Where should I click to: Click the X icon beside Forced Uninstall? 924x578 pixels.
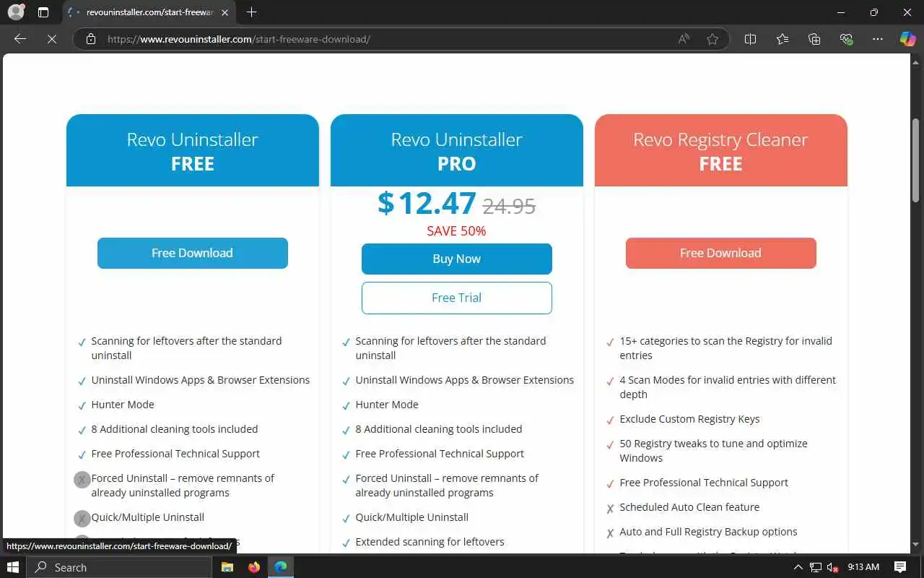(82, 479)
